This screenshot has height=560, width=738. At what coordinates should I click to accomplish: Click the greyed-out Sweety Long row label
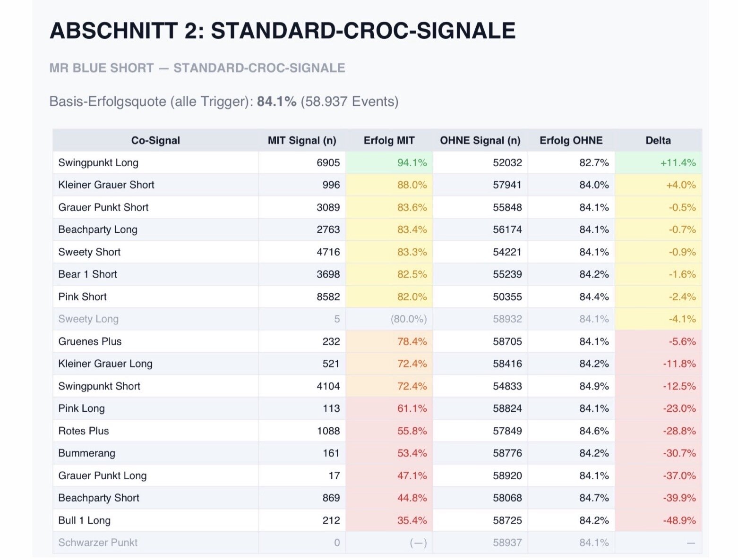tap(88, 319)
